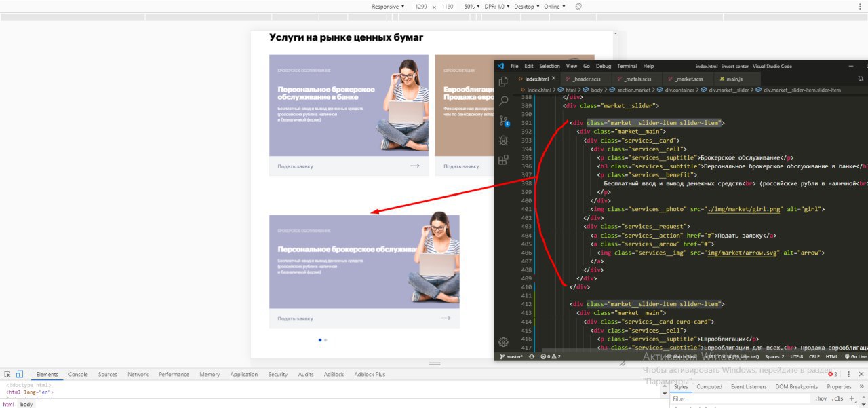Open the Terminal menu in VS Code

[627, 66]
